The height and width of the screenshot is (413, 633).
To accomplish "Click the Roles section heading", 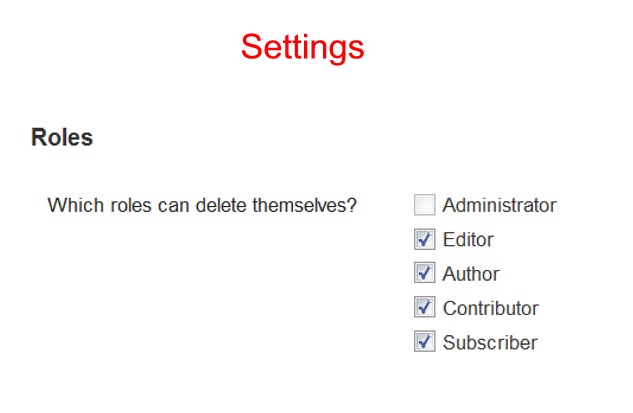I will click(x=62, y=138).
